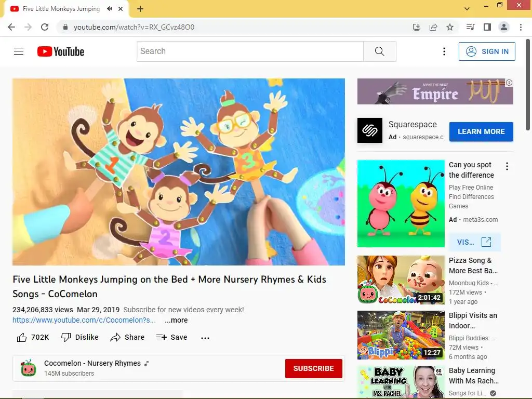Share the video via Share button
The height and width of the screenshot is (399, 532).
pyautogui.click(x=128, y=337)
